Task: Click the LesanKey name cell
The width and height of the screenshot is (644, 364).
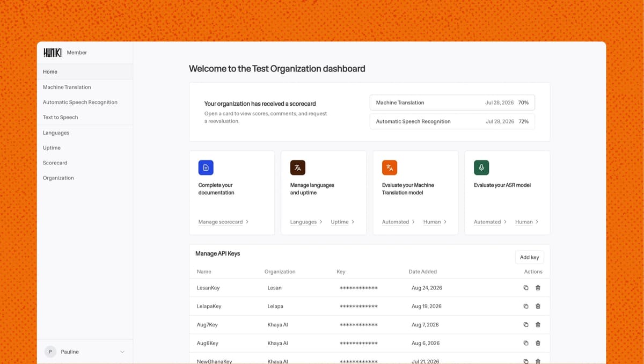Action: coord(208,288)
